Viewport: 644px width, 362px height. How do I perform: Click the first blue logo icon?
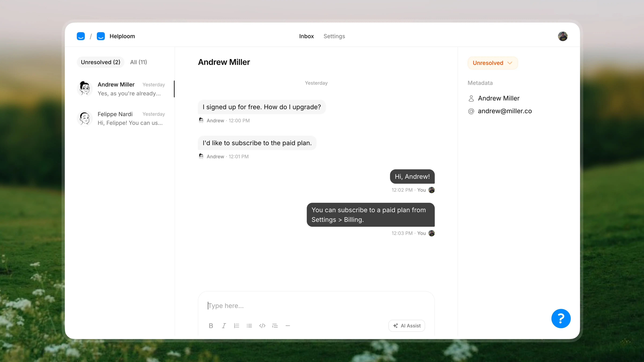[x=81, y=36]
